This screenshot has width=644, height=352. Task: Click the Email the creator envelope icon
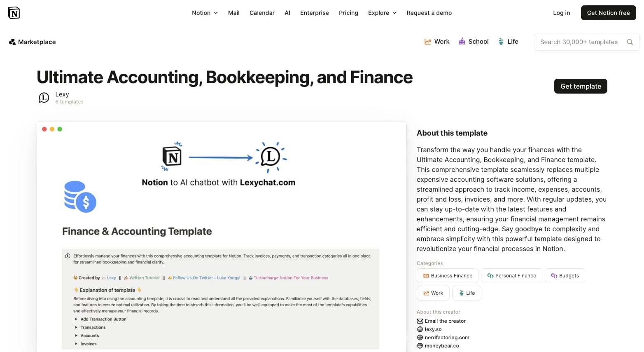click(x=420, y=321)
